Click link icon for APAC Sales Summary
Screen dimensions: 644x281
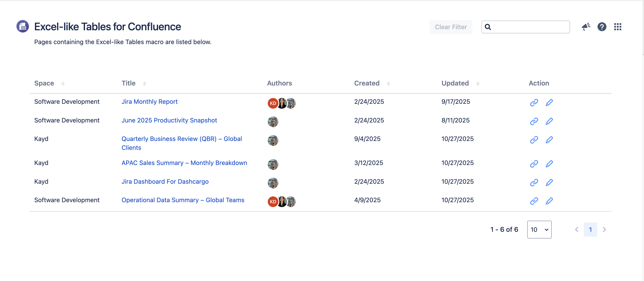[534, 164]
